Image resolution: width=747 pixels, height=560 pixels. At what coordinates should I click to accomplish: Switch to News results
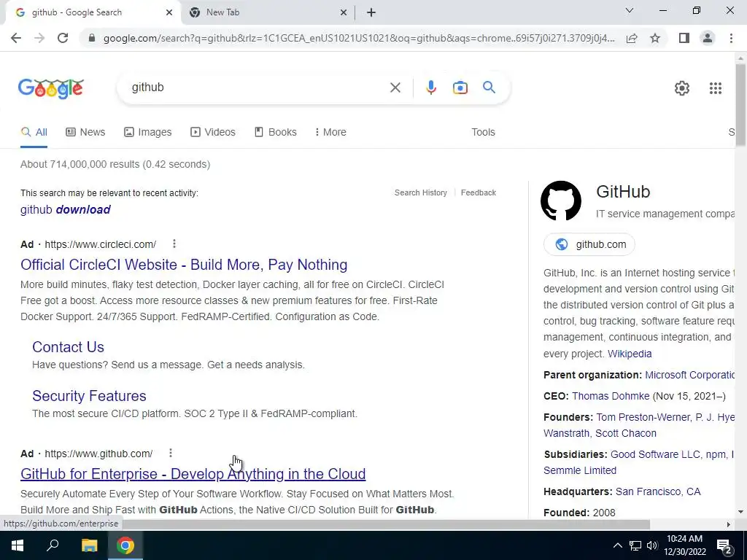[x=85, y=132]
